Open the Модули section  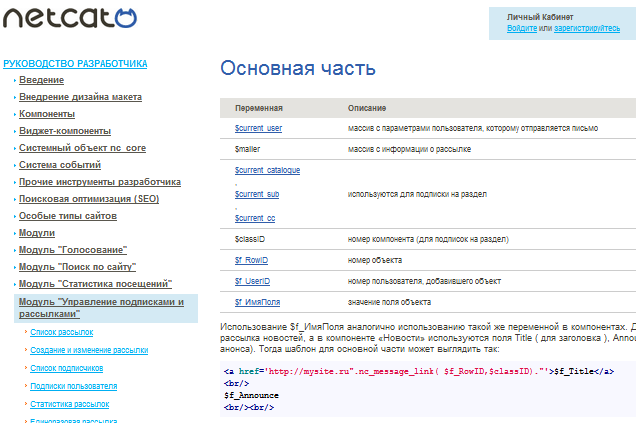pyautogui.click(x=36, y=233)
